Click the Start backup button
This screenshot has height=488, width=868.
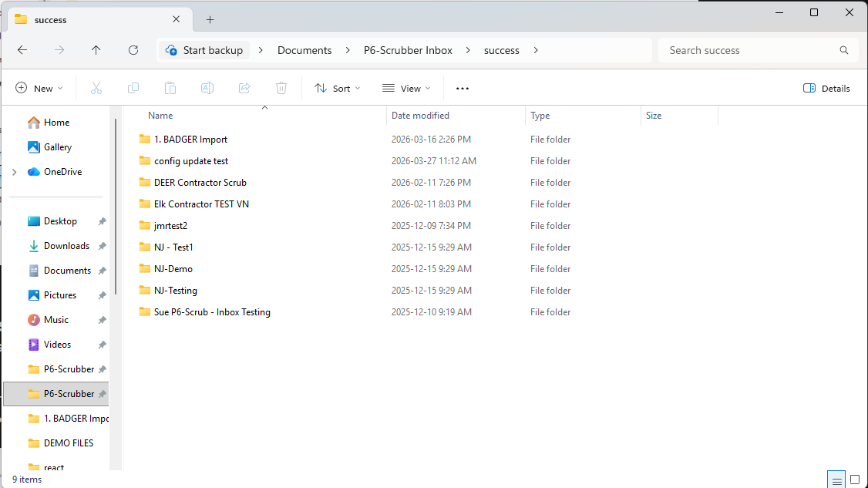point(204,49)
